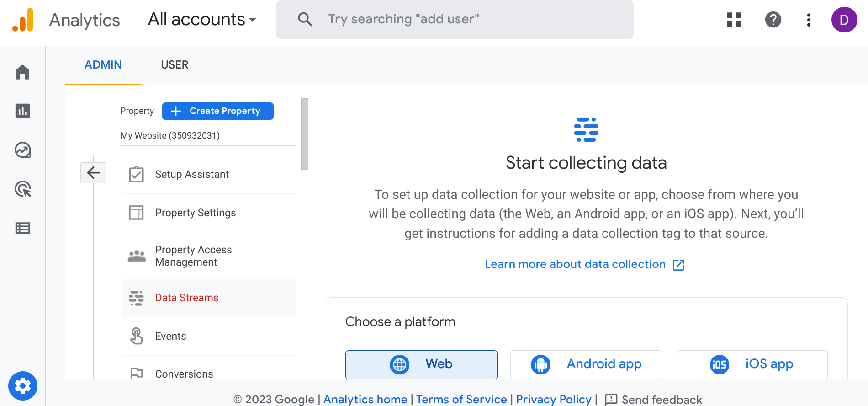868x406 pixels.
Task: Open the Library icon in the sidebar
Action: click(23, 228)
